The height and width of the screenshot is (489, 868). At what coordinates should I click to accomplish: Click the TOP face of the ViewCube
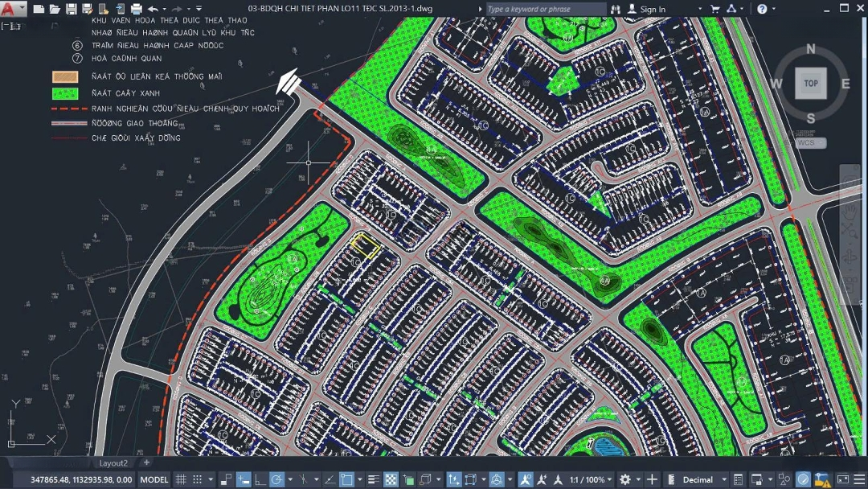point(811,84)
